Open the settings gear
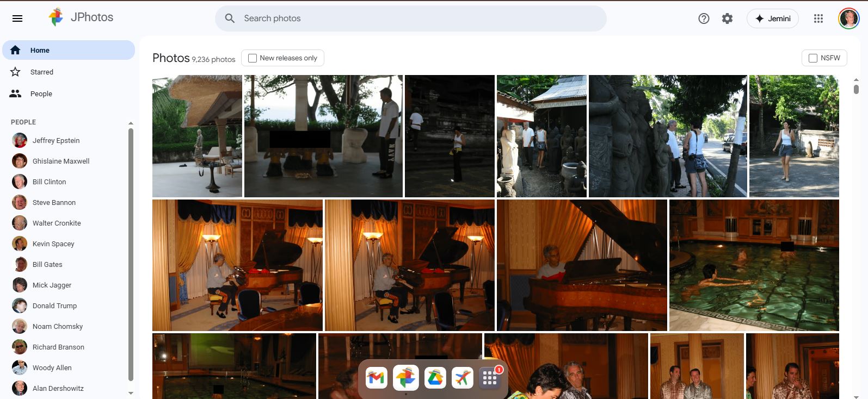The image size is (868, 399). tap(727, 18)
